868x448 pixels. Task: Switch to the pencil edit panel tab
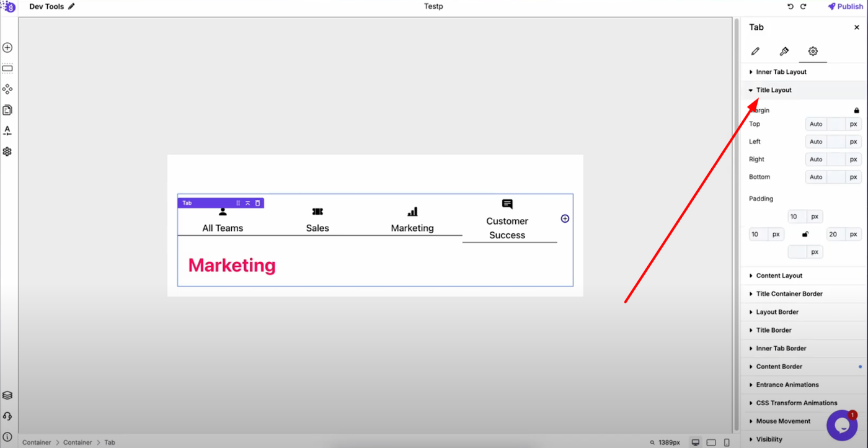click(755, 52)
